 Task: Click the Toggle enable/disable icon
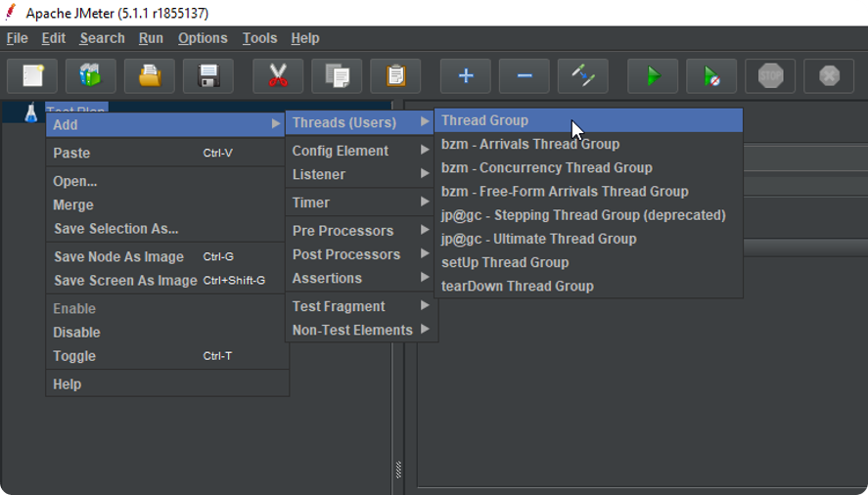tap(583, 76)
